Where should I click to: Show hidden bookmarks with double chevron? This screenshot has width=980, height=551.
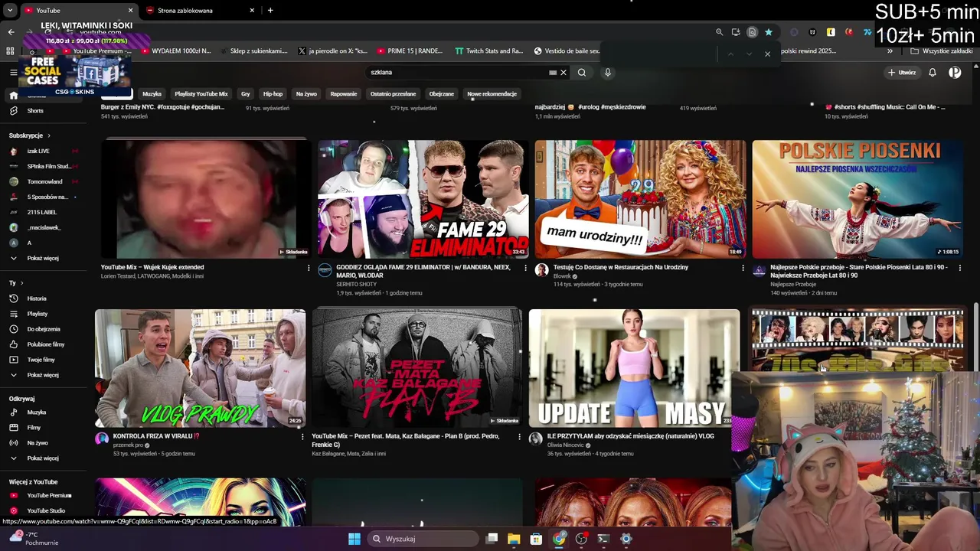coord(890,51)
